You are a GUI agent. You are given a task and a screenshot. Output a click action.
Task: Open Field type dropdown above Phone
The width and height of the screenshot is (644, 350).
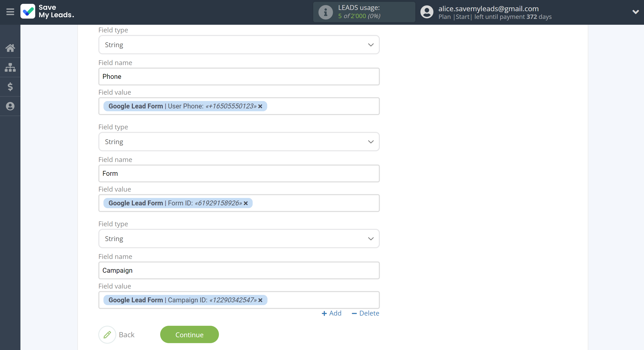(239, 45)
